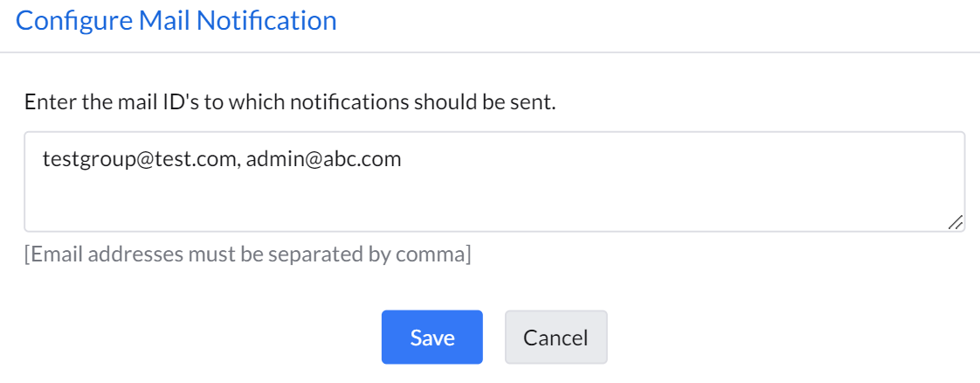Grab the text area resize handle
This screenshot has height=383, width=980.
point(956,223)
